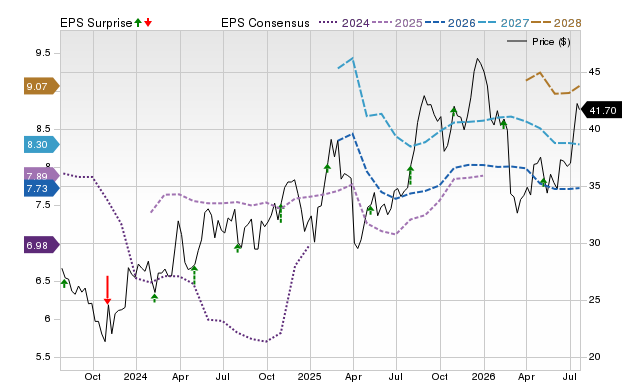Click the dark purple 6.98 value tag
Image resolution: width=640 pixels, height=382 pixels.
[41, 245]
